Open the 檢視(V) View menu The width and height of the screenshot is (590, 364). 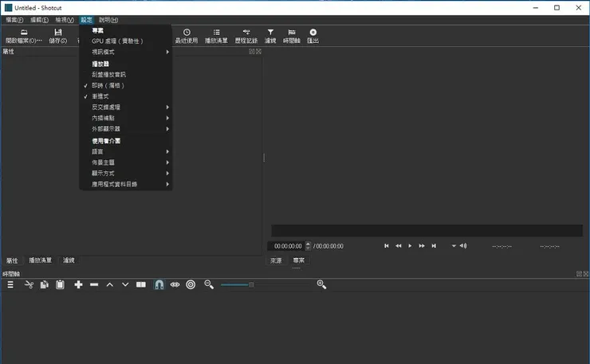(x=65, y=20)
